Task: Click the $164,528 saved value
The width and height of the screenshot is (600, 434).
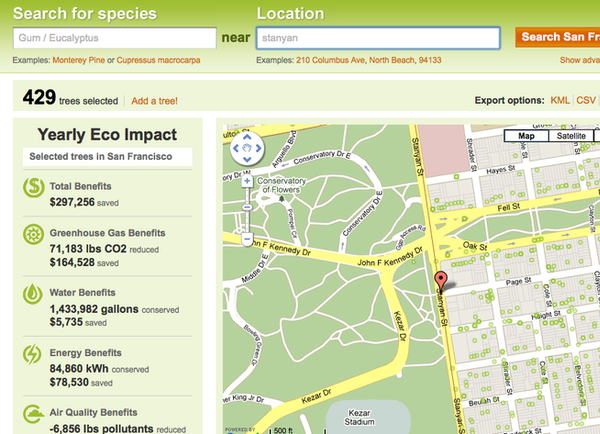Action: [84, 263]
